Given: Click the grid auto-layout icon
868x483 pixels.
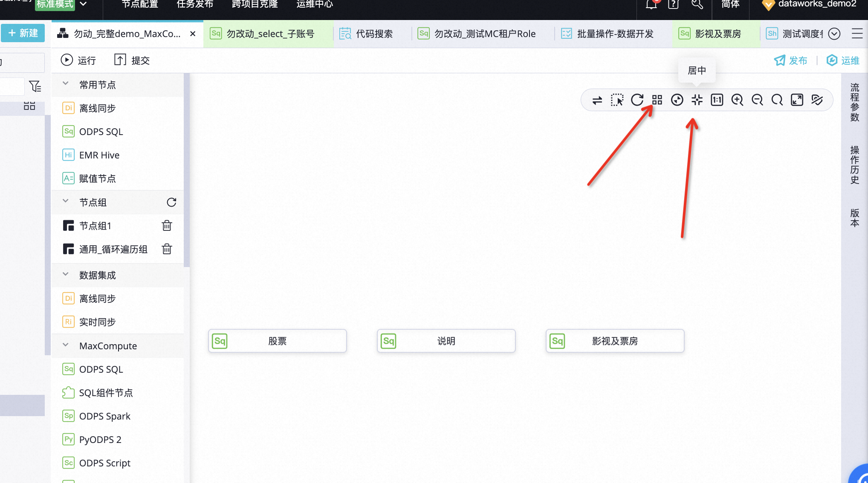Looking at the screenshot, I should coord(657,100).
